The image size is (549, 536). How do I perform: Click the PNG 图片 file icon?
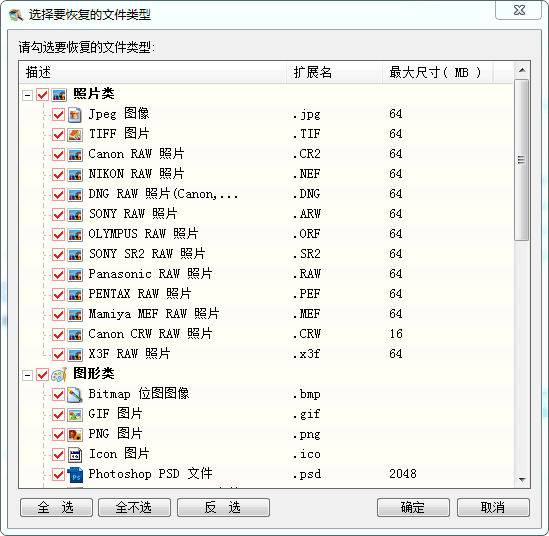75,434
